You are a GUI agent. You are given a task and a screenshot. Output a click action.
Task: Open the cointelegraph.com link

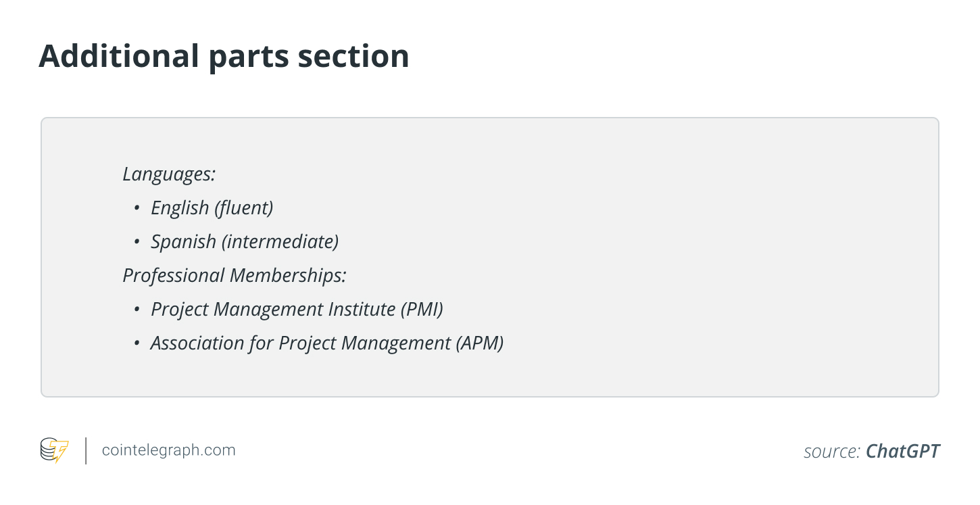click(168, 450)
